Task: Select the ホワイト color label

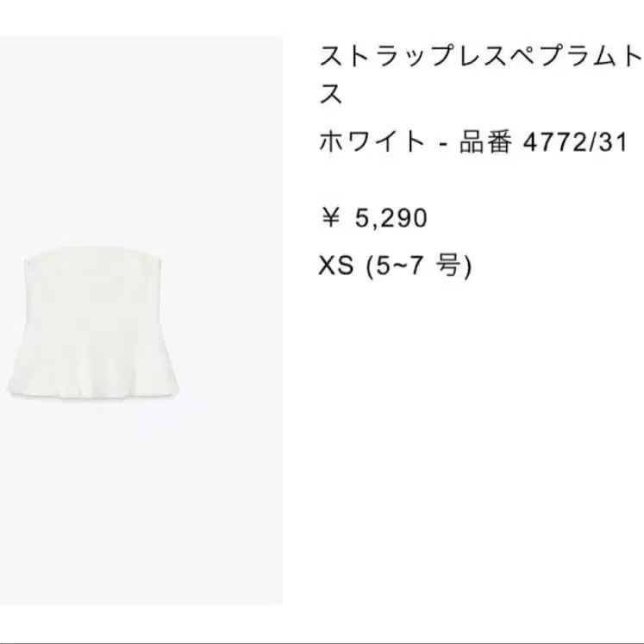Action: coord(372,141)
